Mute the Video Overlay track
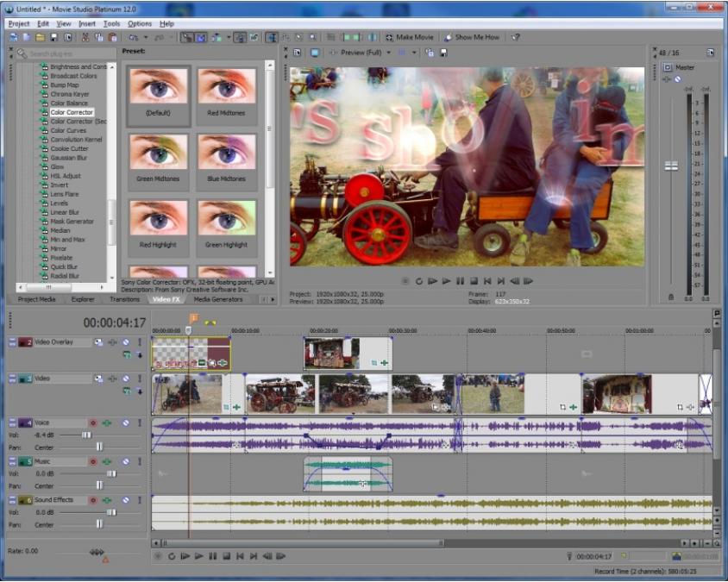 coord(126,342)
